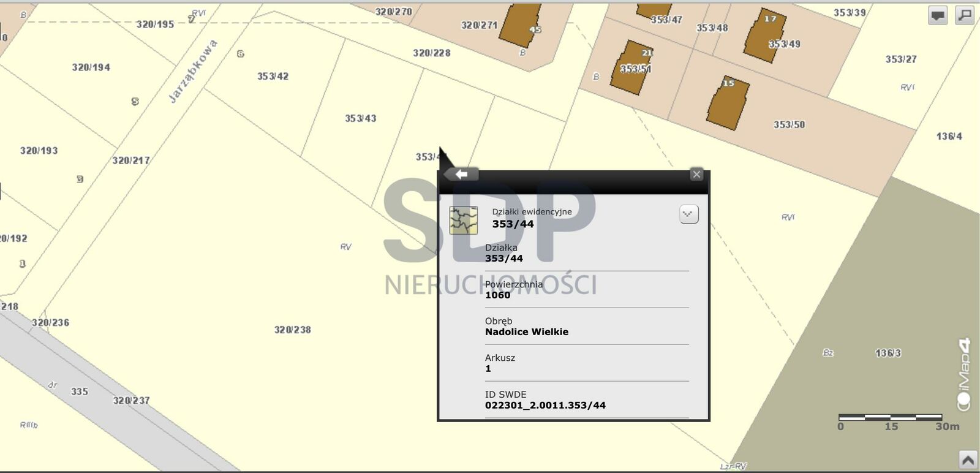Screen dimensions: 980x473
Task: Select parcel label 353/39
Action: (x=850, y=13)
